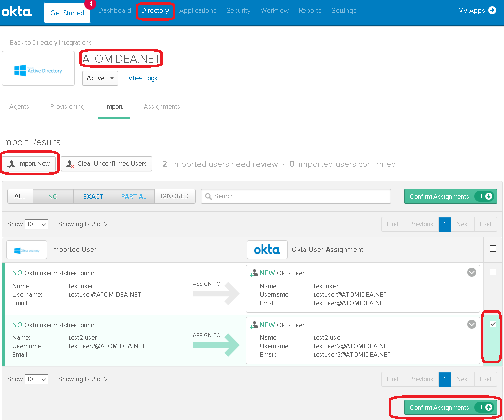Viewport: 504px width, 420px height.
Task: Filter results by EXACT match
Action: click(x=94, y=196)
